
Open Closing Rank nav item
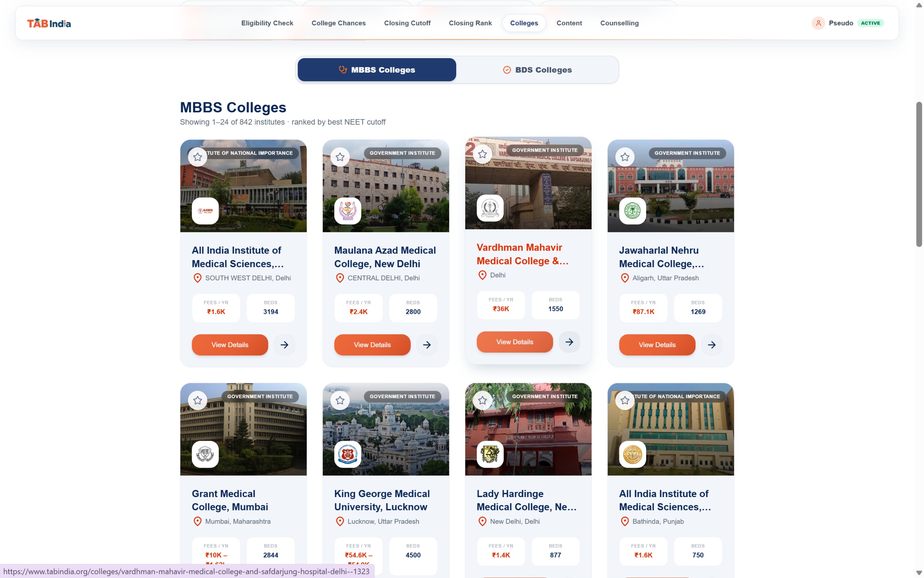point(470,23)
